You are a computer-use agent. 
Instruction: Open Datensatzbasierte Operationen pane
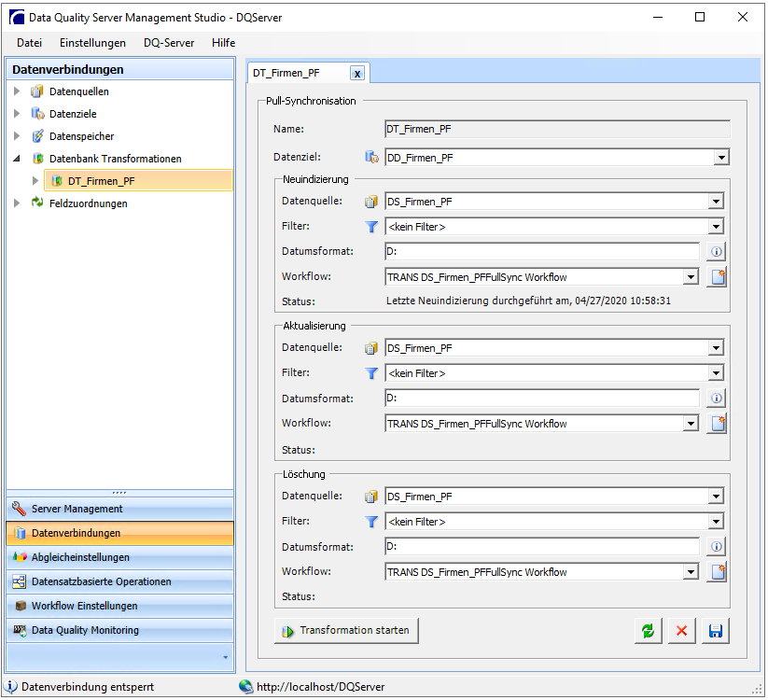[x=120, y=581]
